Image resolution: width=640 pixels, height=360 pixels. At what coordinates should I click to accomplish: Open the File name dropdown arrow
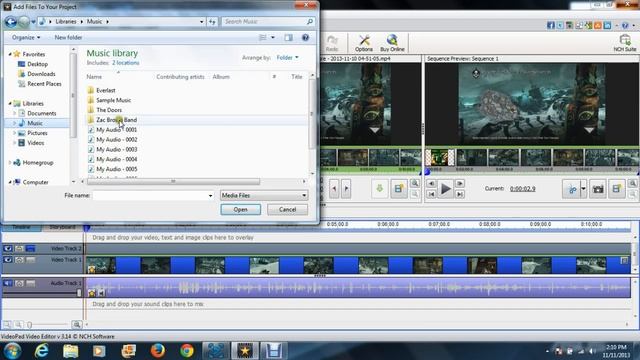point(211,196)
